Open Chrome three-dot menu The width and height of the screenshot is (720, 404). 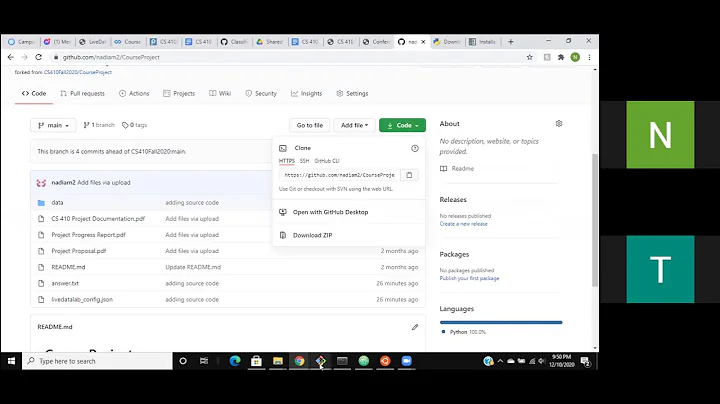pos(589,57)
